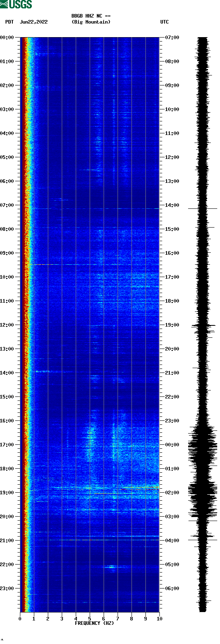Viewport: 220px width, 644px height.
Task: Click the seismogram spike near 14:00 UTC
Action: (203, 208)
